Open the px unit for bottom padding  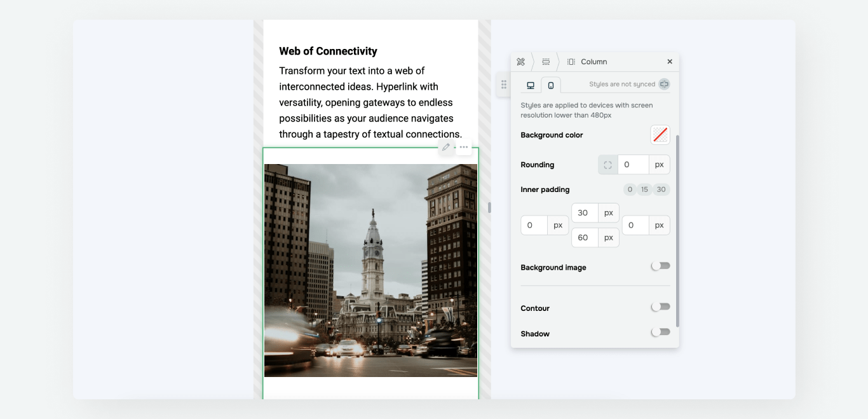(608, 238)
